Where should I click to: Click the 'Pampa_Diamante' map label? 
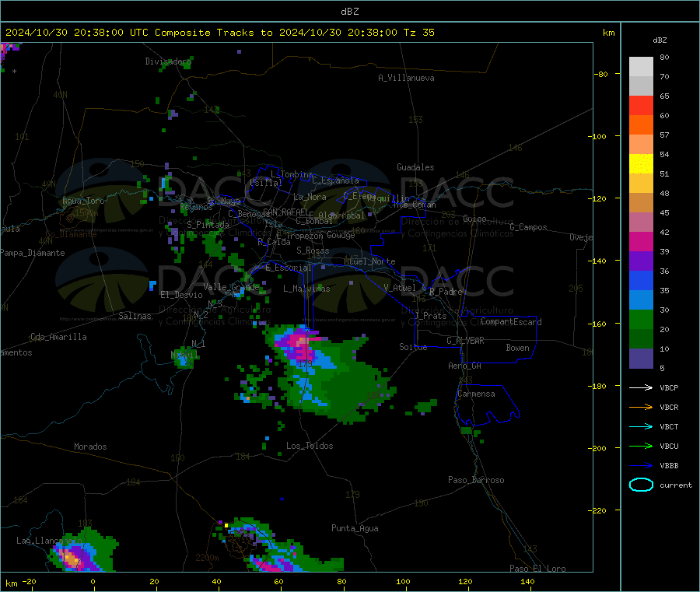pos(33,253)
